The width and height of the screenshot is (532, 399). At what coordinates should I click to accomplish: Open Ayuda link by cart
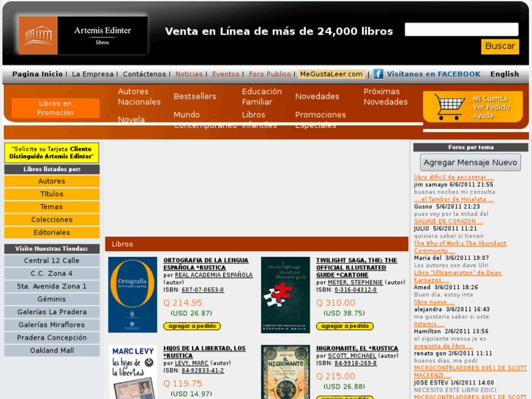coord(483,116)
